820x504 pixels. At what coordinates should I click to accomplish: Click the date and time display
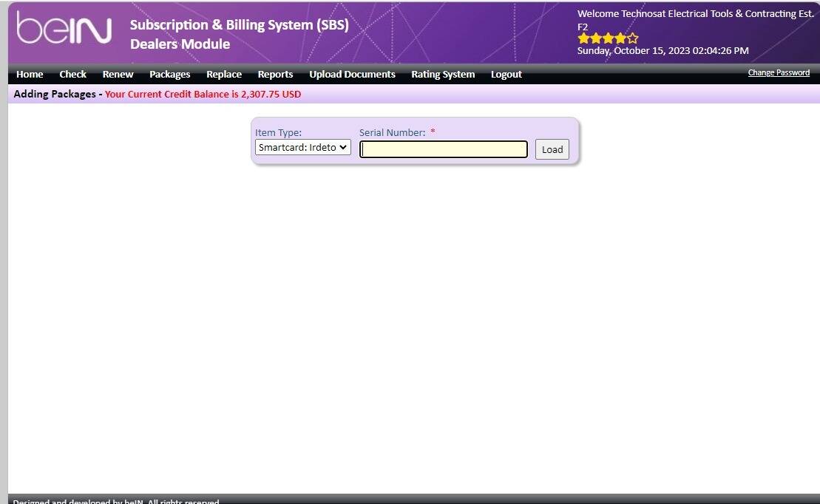click(x=663, y=51)
